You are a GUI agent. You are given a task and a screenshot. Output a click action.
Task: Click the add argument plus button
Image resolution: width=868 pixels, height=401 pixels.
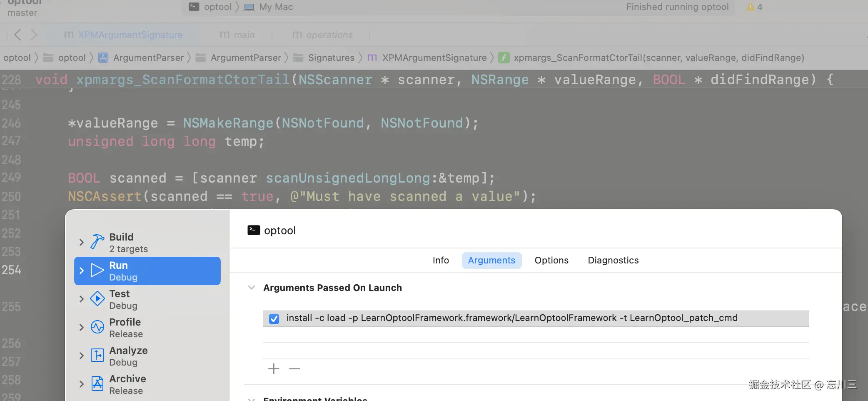[x=274, y=369]
